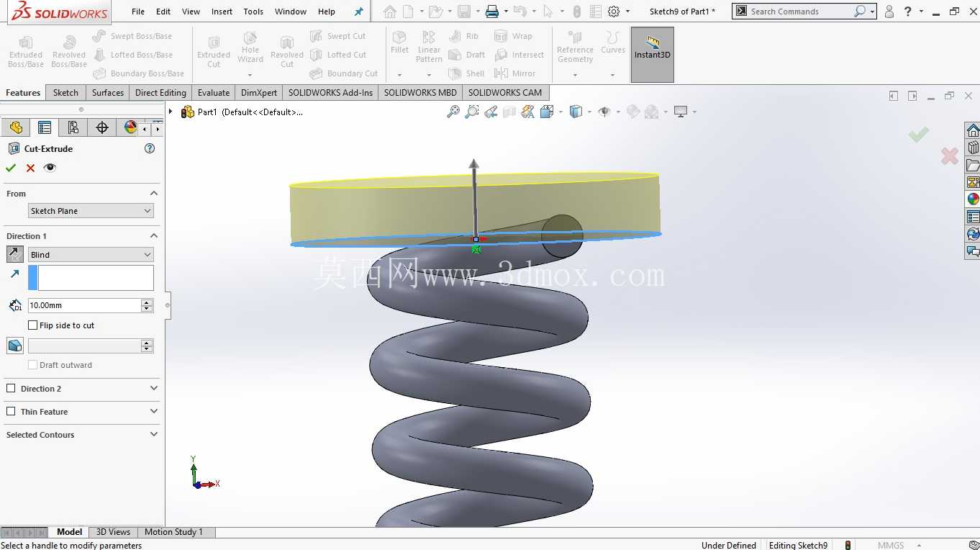Viewport: 980px width, 550px height.
Task: Expand the Selected Contours section
Action: click(153, 435)
